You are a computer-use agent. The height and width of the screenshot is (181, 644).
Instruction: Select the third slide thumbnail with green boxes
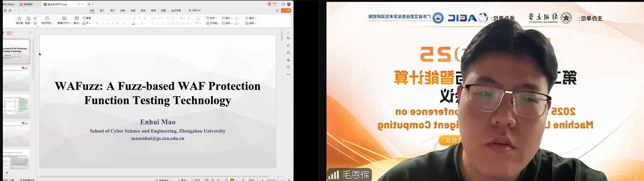click(16, 107)
